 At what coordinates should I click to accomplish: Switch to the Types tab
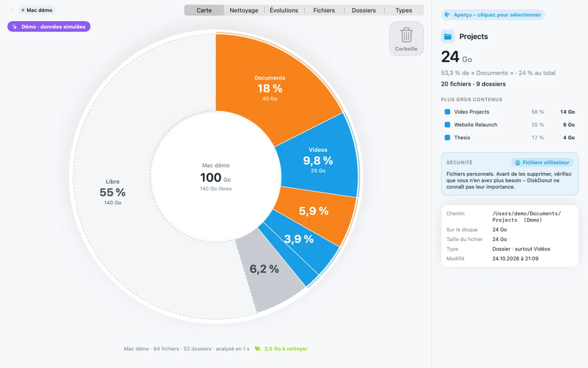(x=404, y=10)
